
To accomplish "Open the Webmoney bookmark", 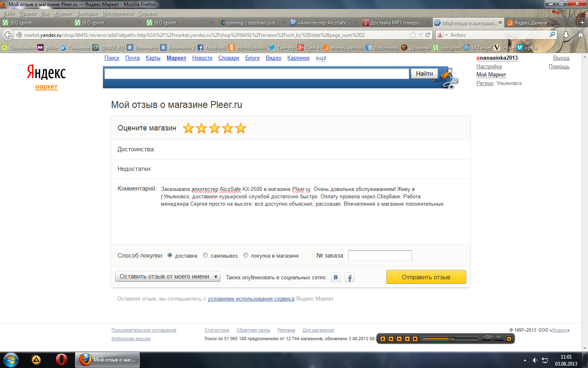I will tap(382, 48).
